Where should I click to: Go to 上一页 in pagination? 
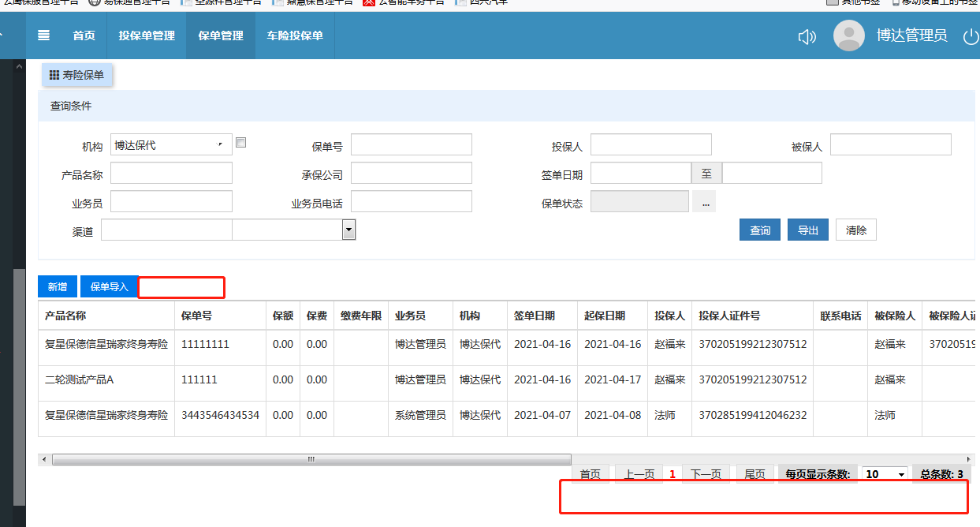click(639, 474)
